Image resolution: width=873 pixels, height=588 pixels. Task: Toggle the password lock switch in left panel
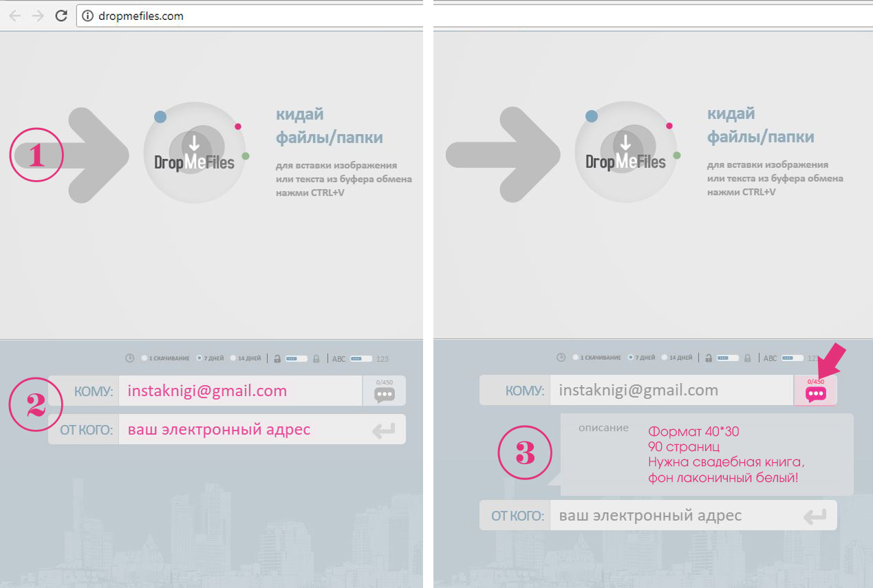pyautogui.click(x=297, y=358)
